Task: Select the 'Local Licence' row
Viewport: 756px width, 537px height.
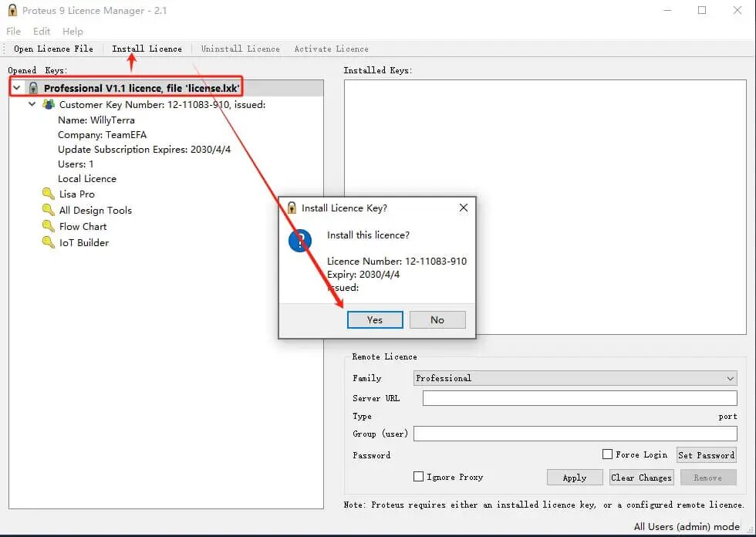Action: pos(87,178)
